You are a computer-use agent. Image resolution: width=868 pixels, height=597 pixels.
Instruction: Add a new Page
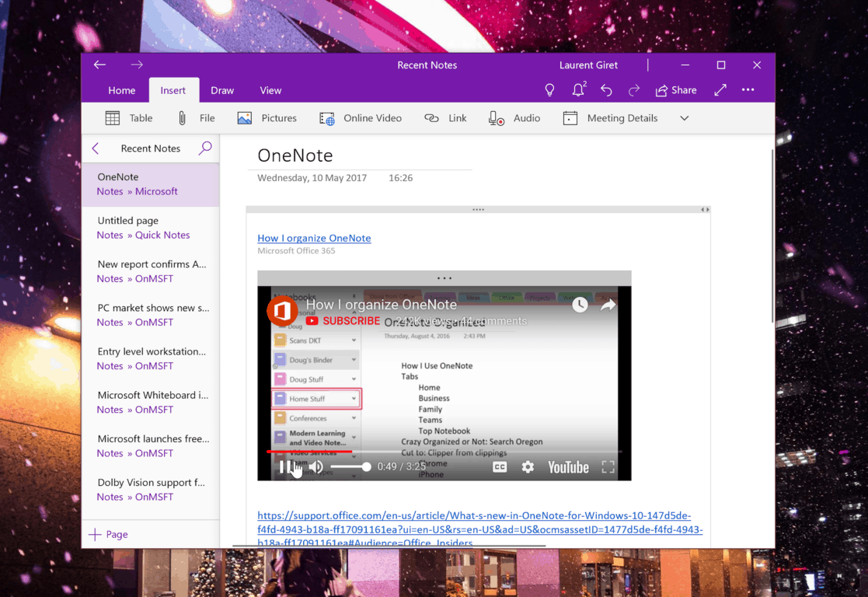(x=109, y=534)
